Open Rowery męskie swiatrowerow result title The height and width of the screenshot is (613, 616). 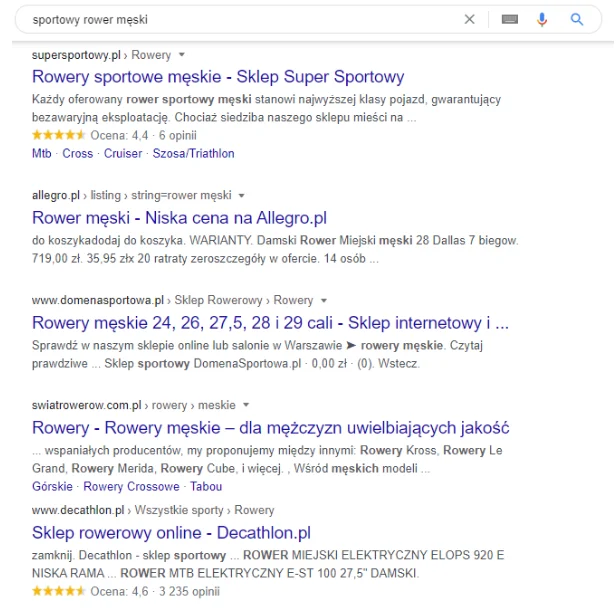tap(270, 428)
